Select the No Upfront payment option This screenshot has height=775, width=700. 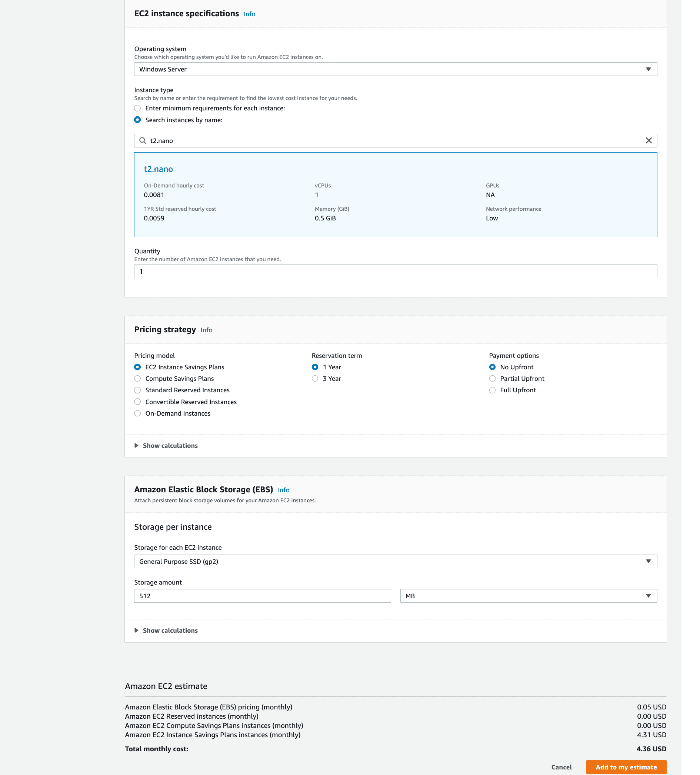[493, 367]
